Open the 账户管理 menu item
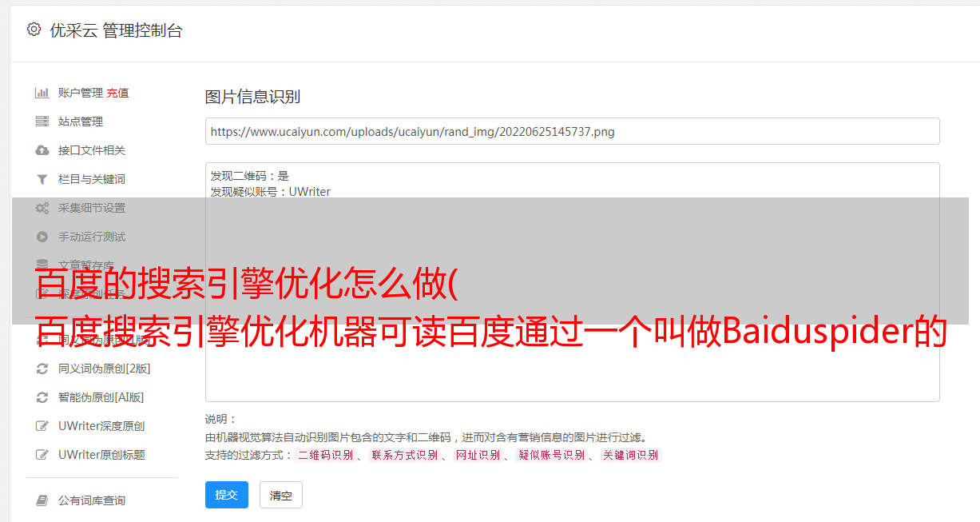Screen dimensions: 980x522 (x=81, y=93)
